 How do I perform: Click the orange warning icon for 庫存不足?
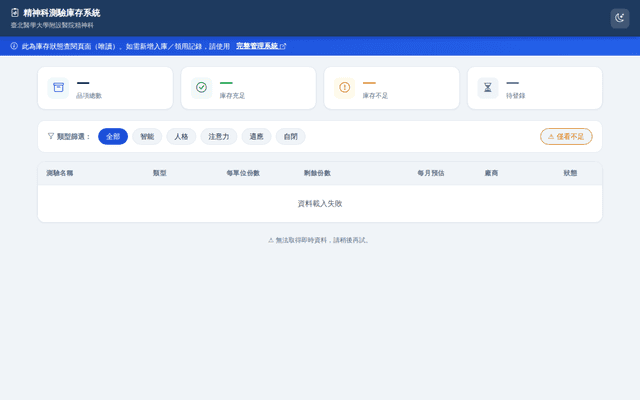(x=344, y=88)
